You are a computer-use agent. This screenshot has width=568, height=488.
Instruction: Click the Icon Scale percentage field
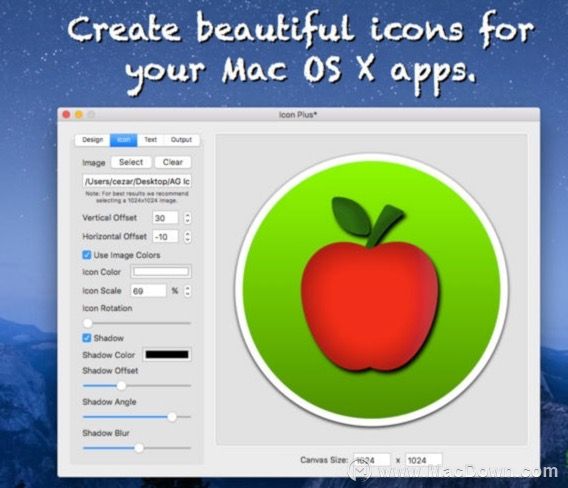click(x=149, y=291)
